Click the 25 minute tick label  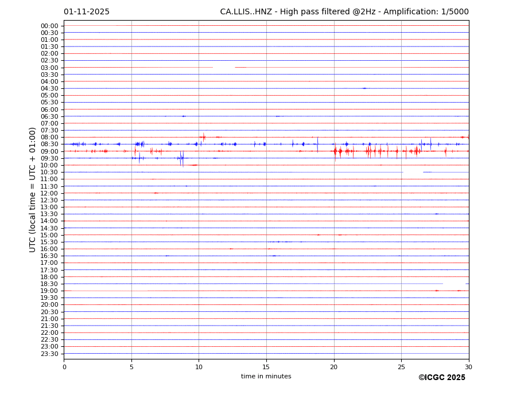point(401,367)
